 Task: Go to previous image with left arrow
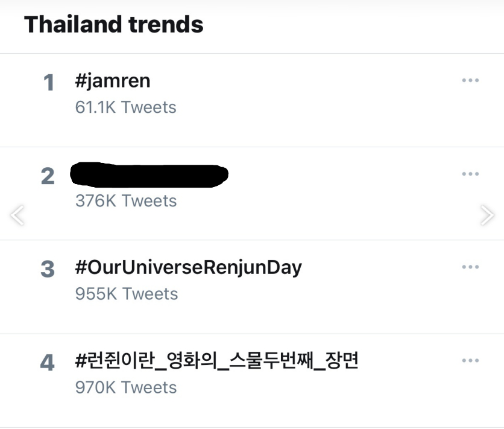pos(17,215)
